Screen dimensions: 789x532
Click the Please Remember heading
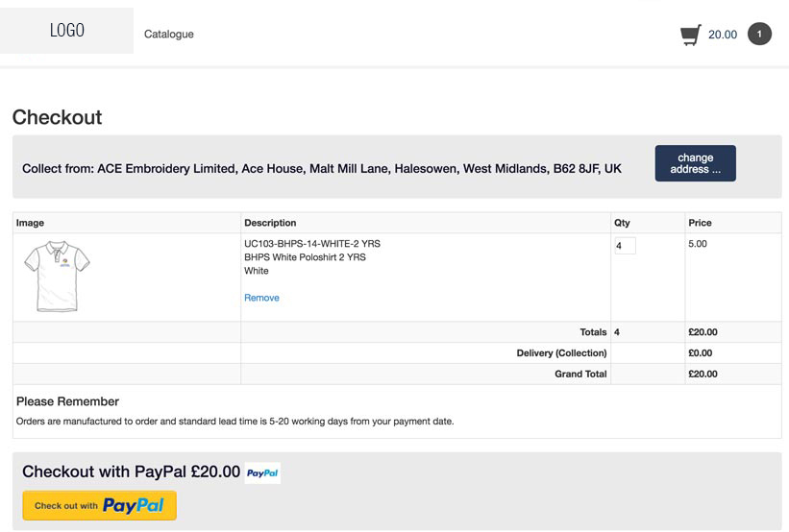[x=67, y=401]
